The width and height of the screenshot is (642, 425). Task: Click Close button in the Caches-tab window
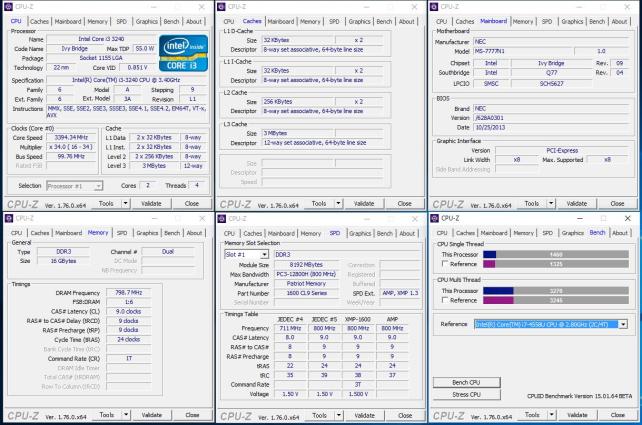(x=405, y=203)
